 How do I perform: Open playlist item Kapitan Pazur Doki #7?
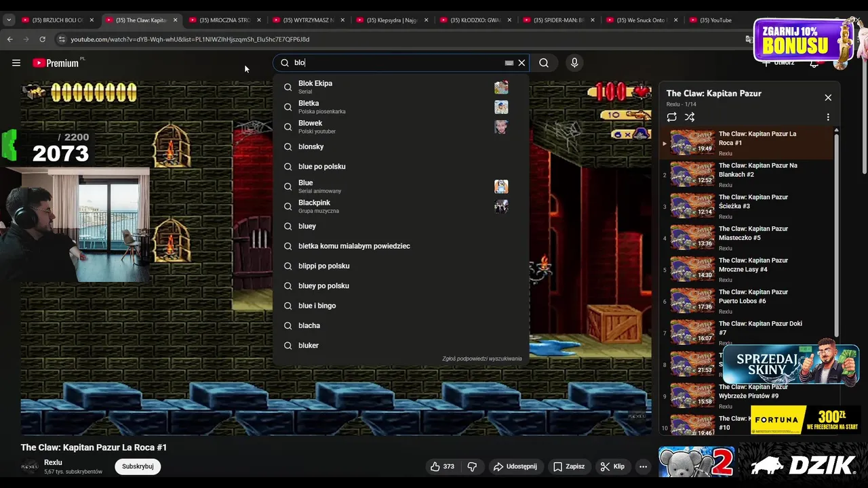point(745,333)
